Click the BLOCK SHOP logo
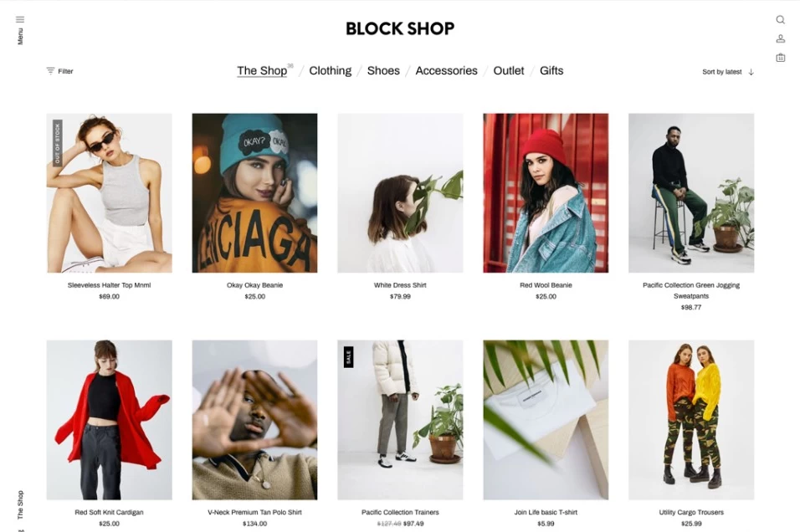The height and width of the screenshot is (532, 800). click(400, 28)
